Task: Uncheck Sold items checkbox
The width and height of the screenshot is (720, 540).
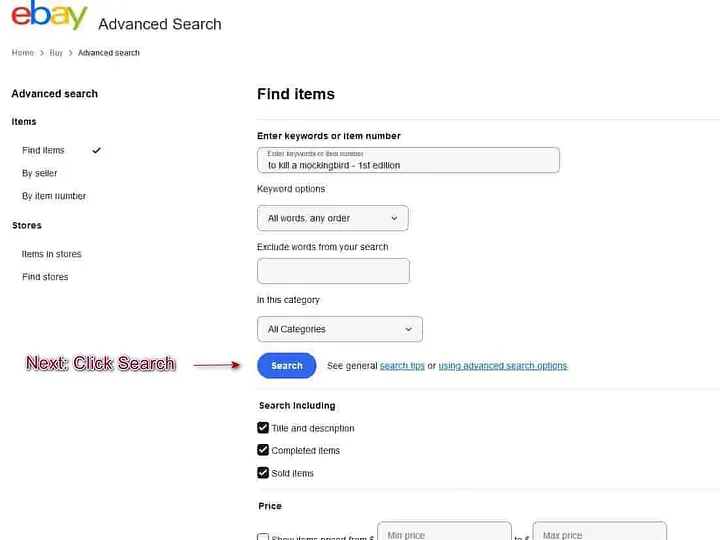Action: click(x=263, y=472)
